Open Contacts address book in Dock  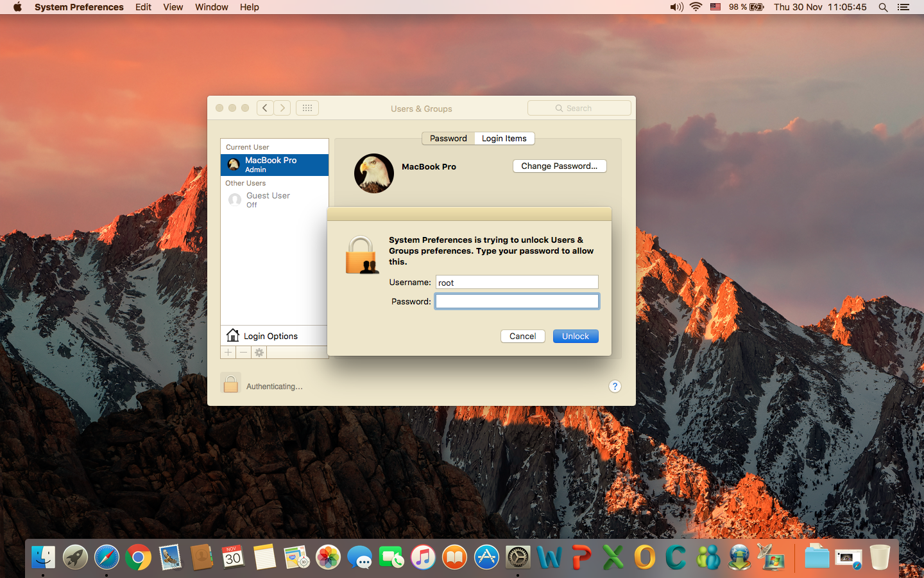201,557
